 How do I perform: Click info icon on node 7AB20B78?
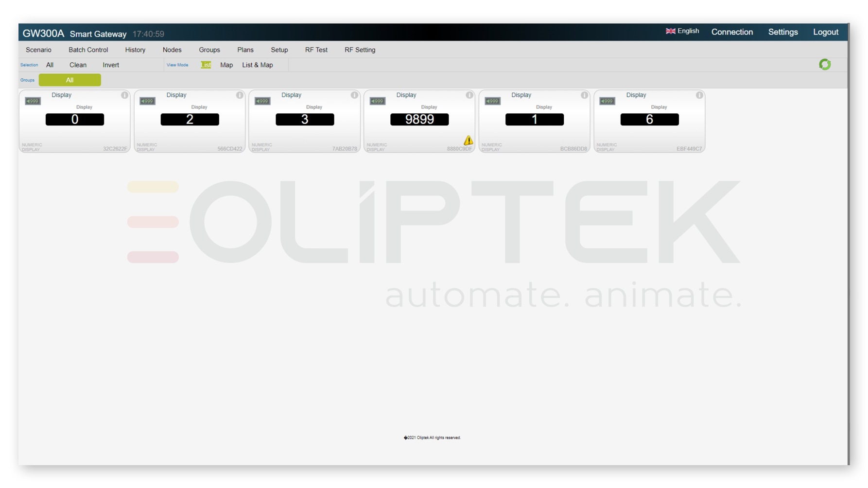[x=354, y=95]
